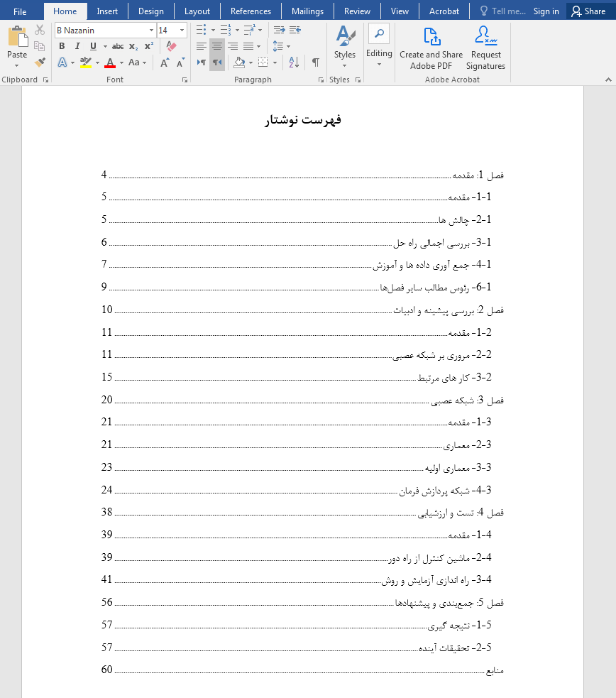This screenshot has height=698, width=616.
Task: Expand the underline style dropdown arrow
Action: point(105,46)
